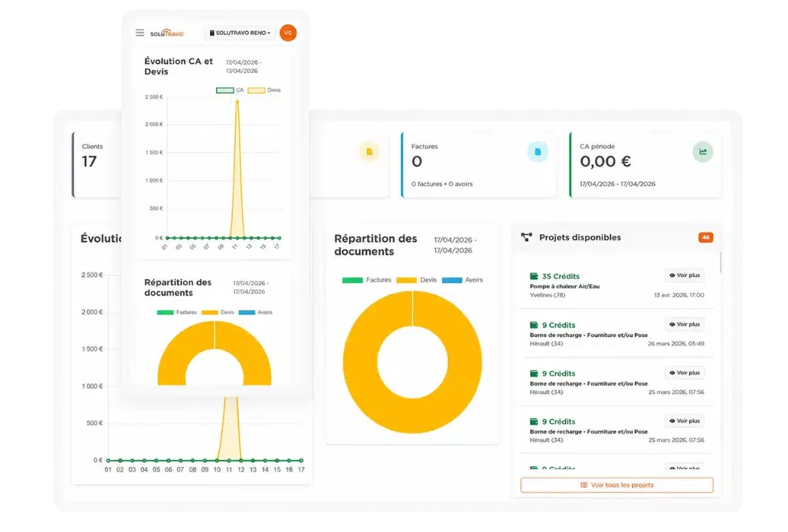Click 'Évolution CA et Devis' mobile heading
Screen dimensions: 788x532
[x=179, y=66]
